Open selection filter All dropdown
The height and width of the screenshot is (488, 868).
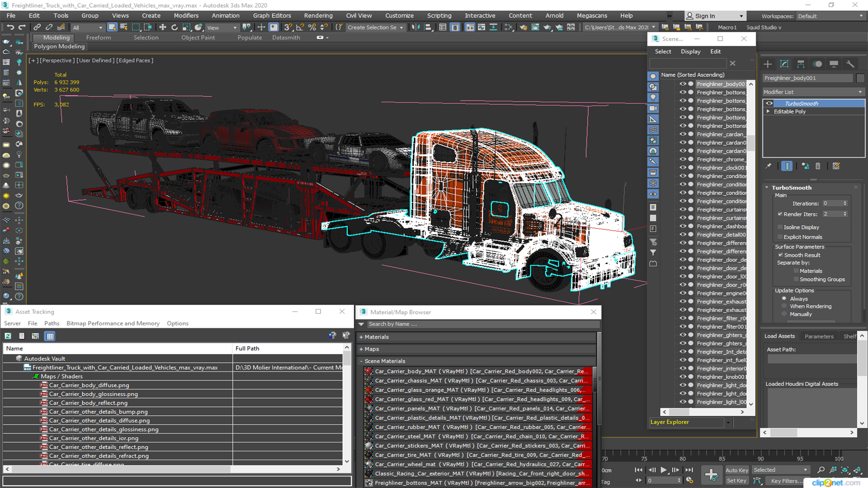(x=88, y=28)
